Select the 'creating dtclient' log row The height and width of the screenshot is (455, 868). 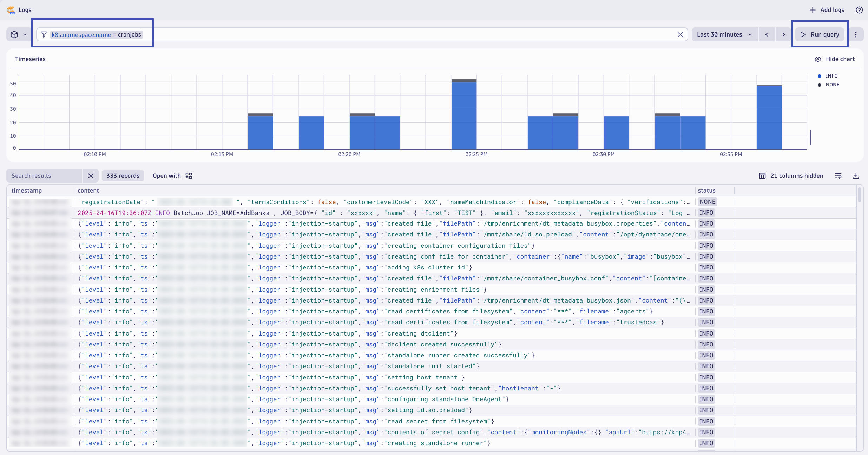pyautogui.click(x=432, y=333)
